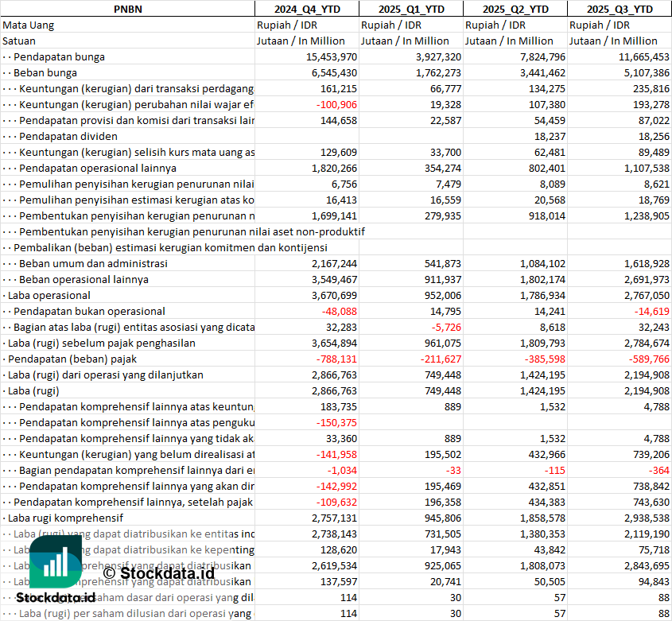Image resolution: width=672 pixels, height=621 pixels.
Task: Select the Beban operasional lainnya 911,937 cell
Action: [x=411, y=279]
